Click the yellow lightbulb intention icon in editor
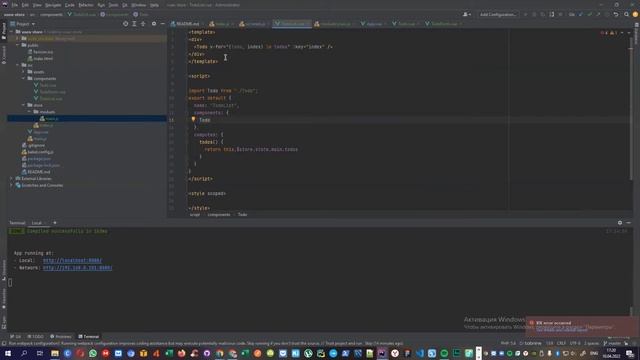This screenshot has width=640, height=360. pyautogui.click(x=193, y=120)
